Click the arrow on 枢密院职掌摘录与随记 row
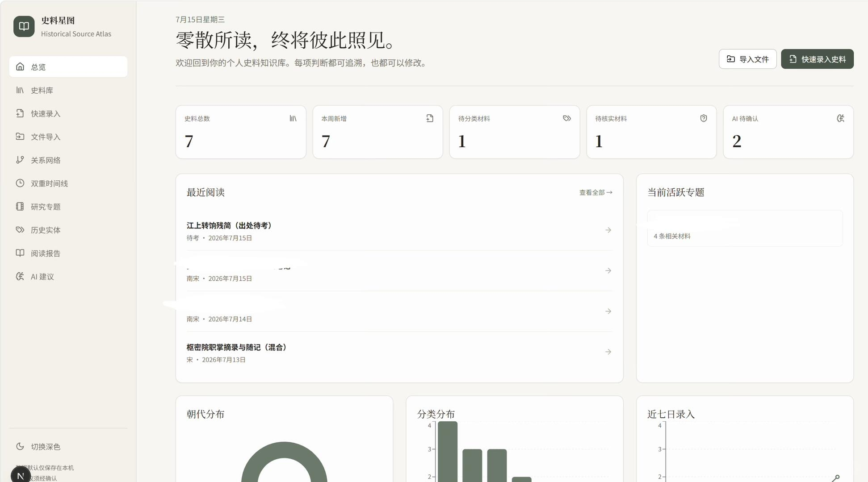The image size is (868, 482). [x=608, y=352]
